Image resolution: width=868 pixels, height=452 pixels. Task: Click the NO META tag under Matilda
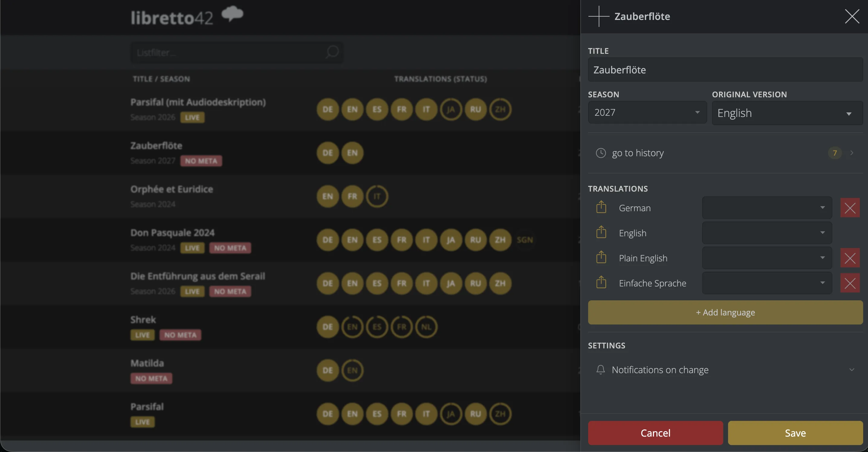coord(151,378)
